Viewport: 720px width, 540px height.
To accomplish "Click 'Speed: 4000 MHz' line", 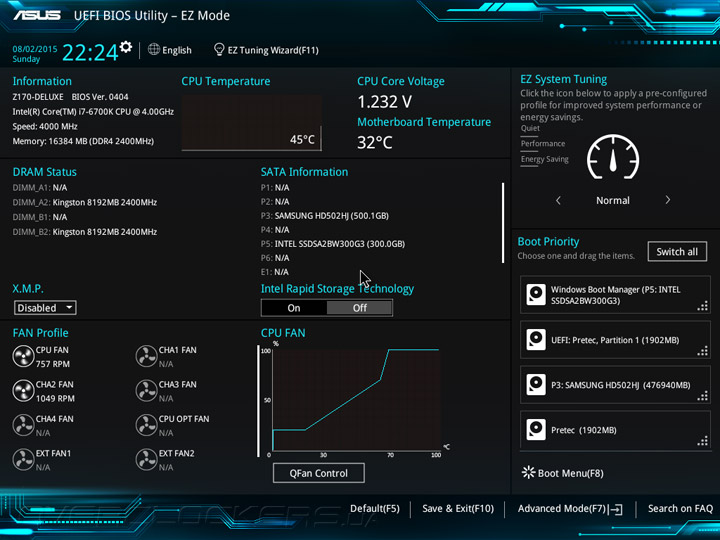I will click(x=45, y=126).
